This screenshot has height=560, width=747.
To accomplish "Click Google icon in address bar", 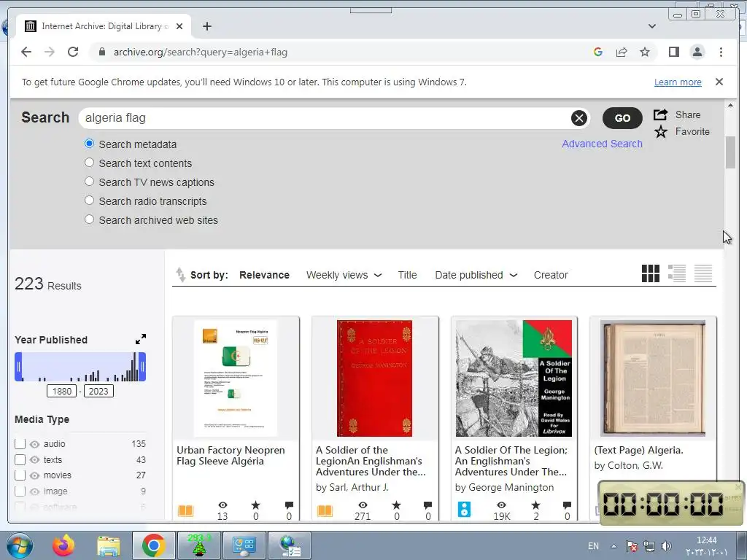I will click(598, 52).
